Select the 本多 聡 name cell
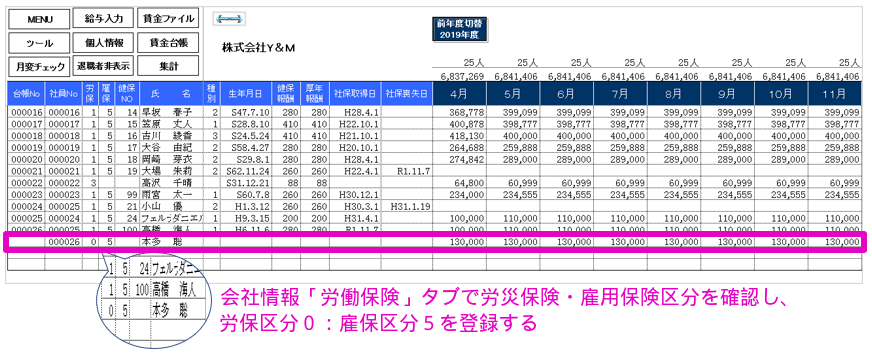 pos(171,242)
